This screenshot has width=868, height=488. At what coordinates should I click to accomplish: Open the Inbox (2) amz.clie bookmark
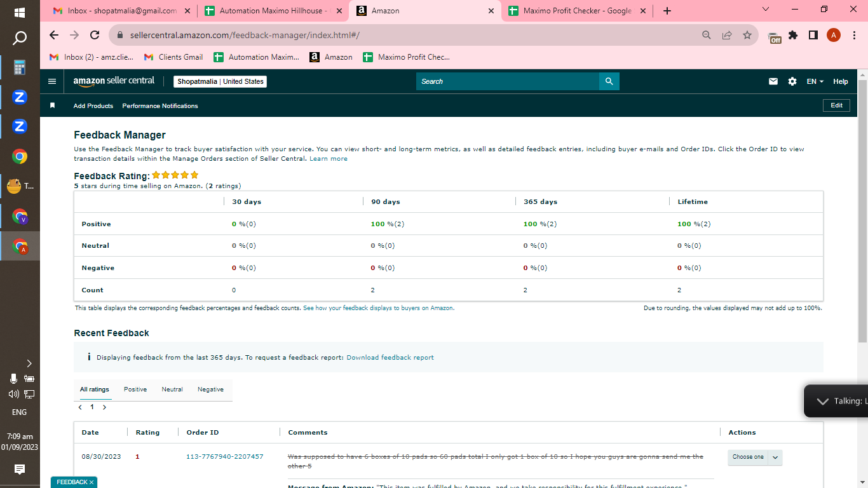pyautogui.click(x=92, y=57)
